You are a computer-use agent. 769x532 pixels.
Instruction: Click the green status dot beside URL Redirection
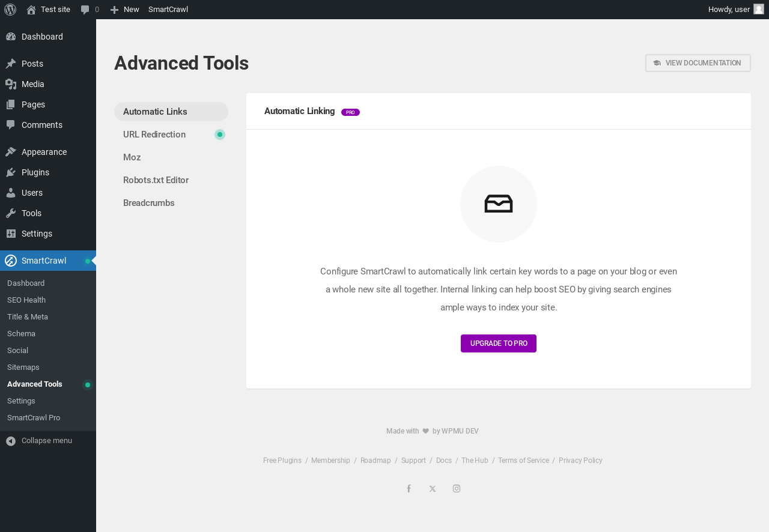coord(220,135)
